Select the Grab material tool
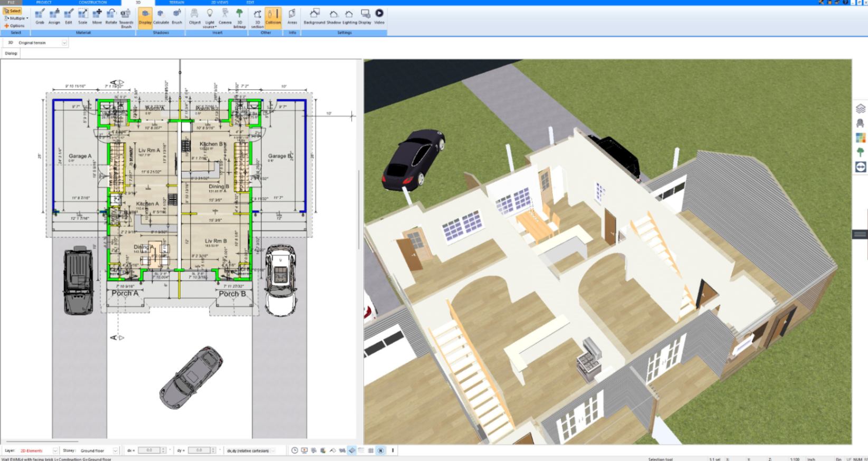This screenshot has height=461, width=868. [x=40, y=17]
